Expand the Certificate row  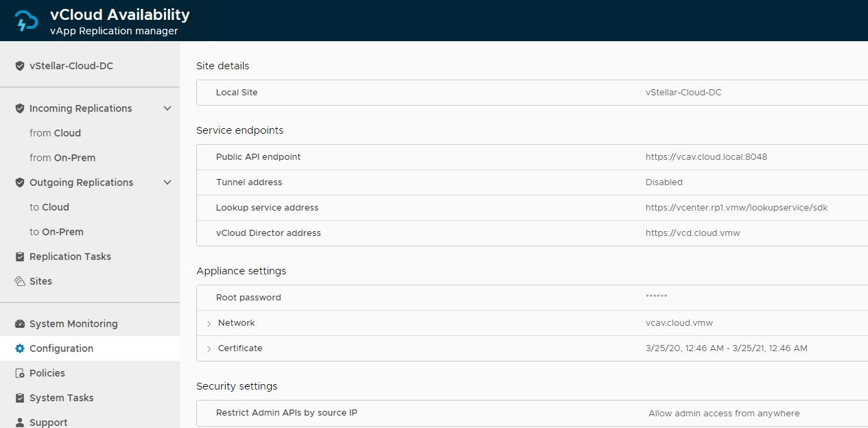pyautogui.click(x=209, y=348)
